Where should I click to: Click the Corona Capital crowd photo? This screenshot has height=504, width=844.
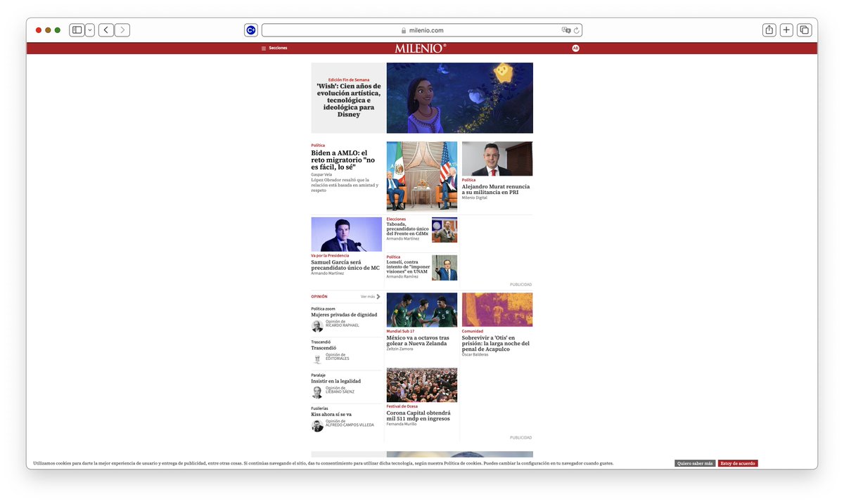(422, 385)
